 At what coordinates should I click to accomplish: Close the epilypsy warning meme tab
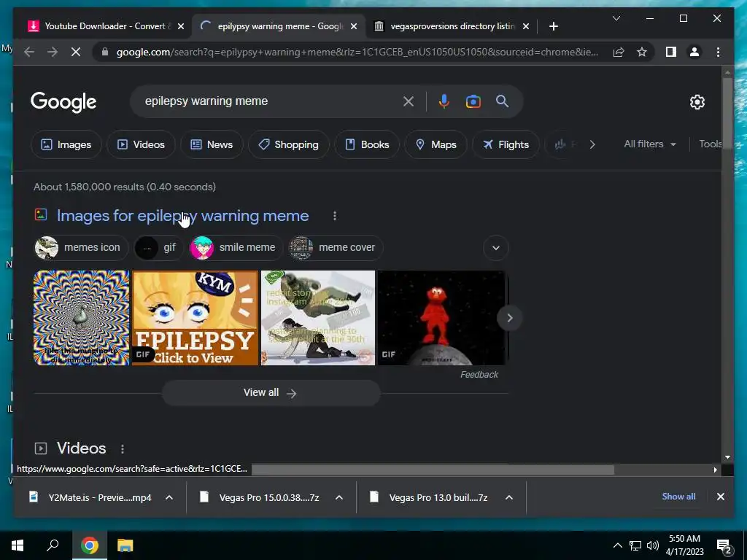click(354, 26)
